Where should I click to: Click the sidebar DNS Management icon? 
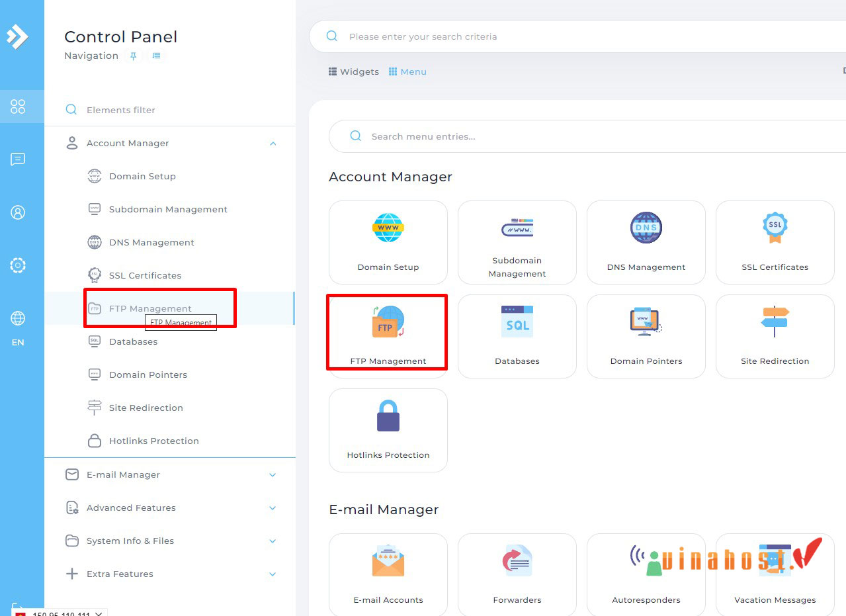point(95,243)
